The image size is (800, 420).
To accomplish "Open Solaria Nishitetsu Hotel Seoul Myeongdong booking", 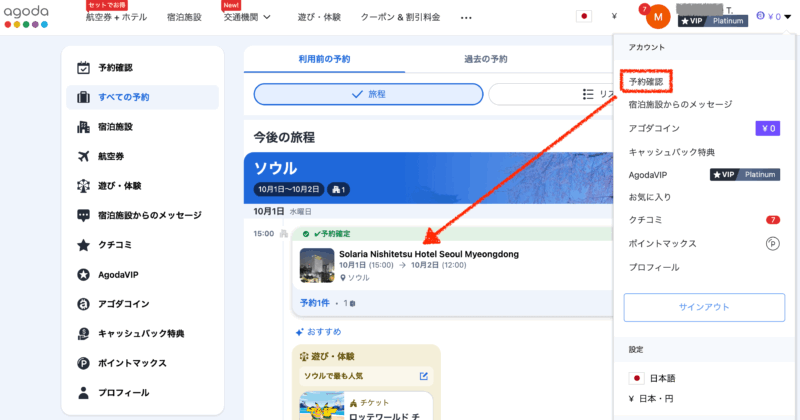I will click(x=429, y=254).
